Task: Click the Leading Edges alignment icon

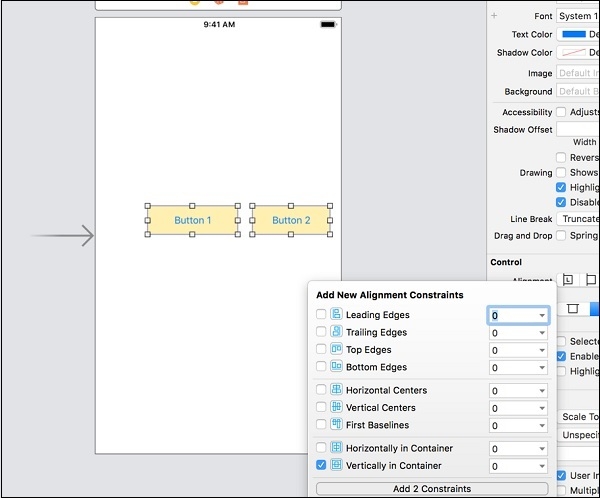Action: (x=336, y=314)
